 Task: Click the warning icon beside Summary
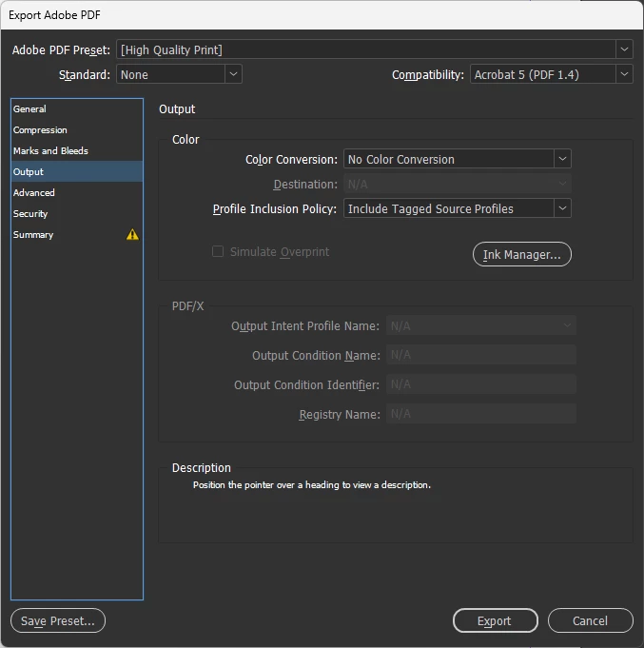click(132, 234)
